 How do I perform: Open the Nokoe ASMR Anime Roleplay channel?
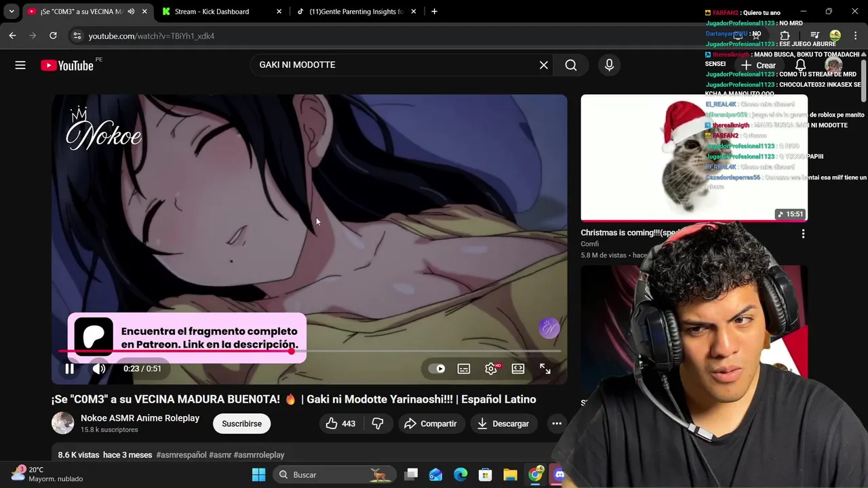tap(140, 418)
